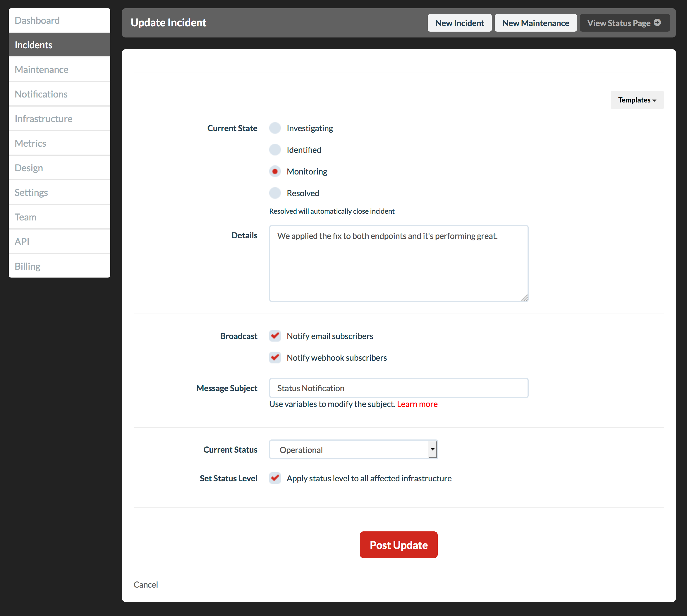Open the Current Status dropdown
The width and height of the screenshot is (687, 616).
point(353,449)
